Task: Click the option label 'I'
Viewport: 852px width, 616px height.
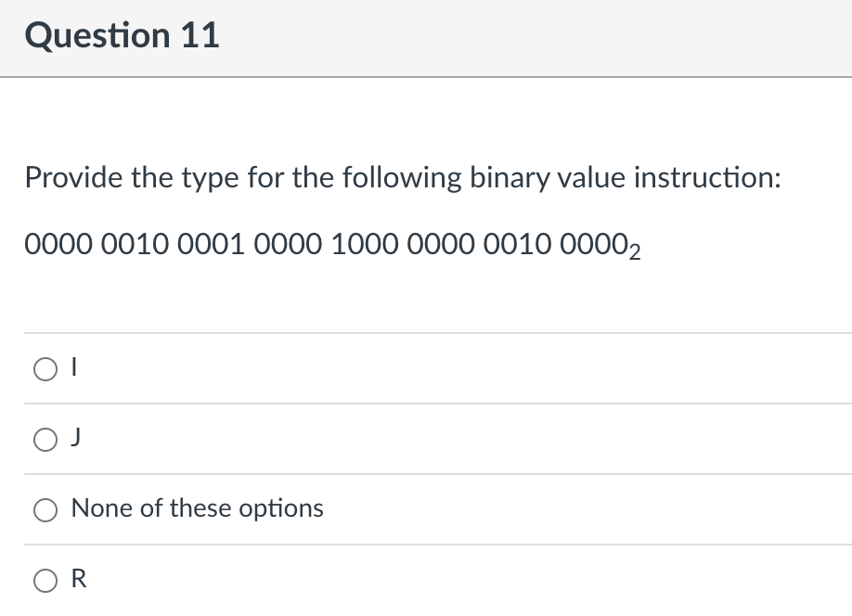Action: tap(72, 368)
